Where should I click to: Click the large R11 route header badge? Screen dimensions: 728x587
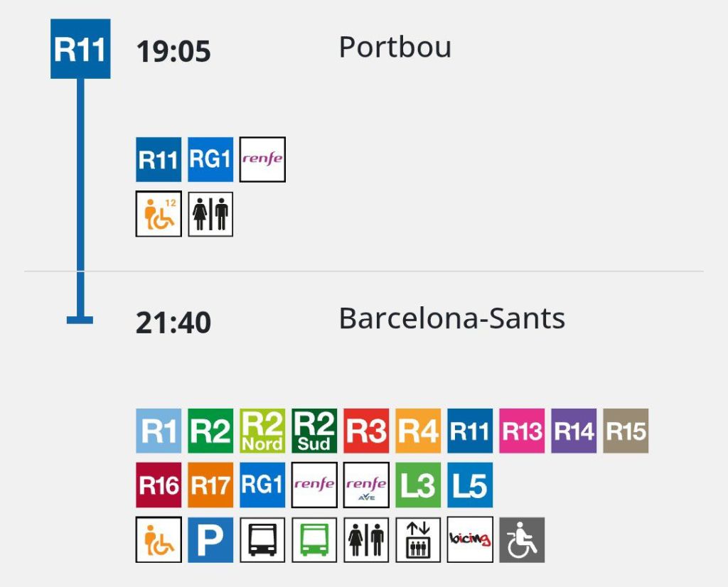pyautogui.click(x=80, y=49)
